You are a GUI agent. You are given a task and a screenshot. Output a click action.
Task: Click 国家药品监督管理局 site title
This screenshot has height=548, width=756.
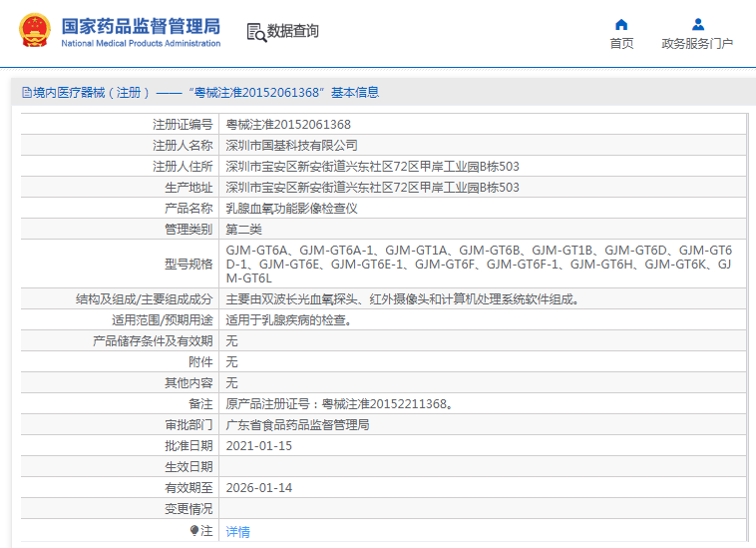(141, 26)
